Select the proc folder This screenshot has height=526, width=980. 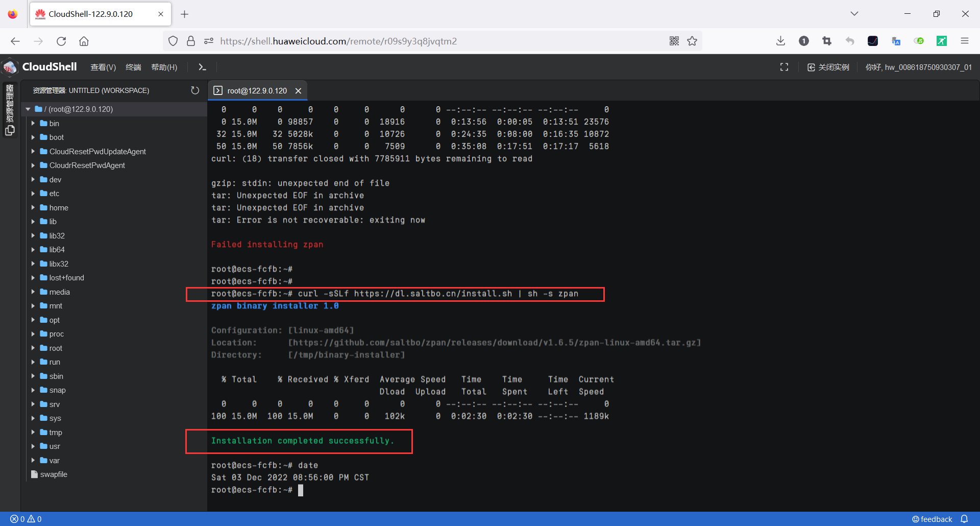coord(56,334)
